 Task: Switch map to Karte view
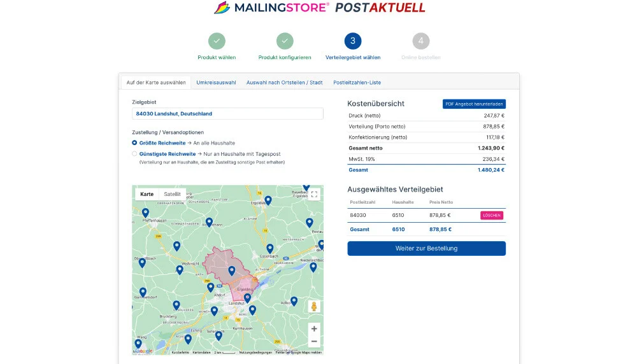pos(147,194)
